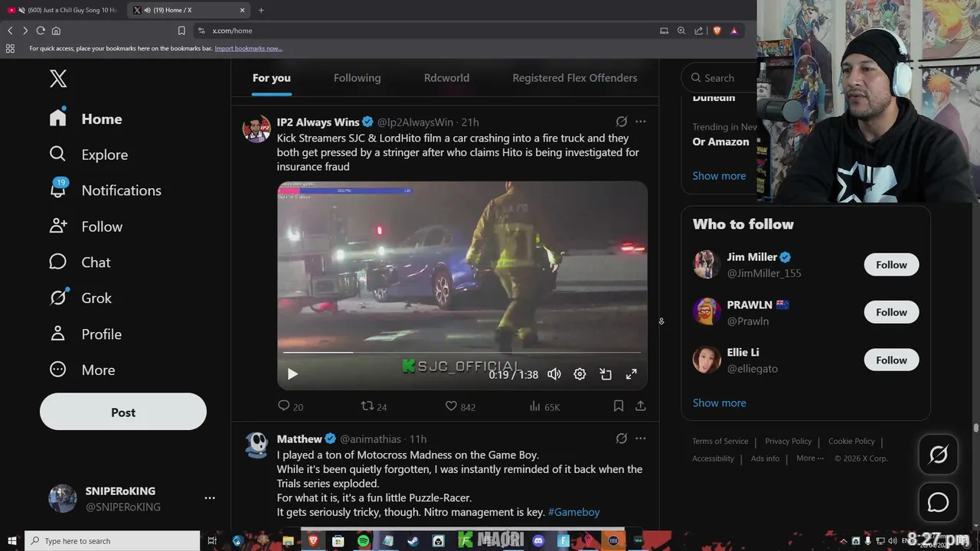The image size is (980, 551).
Task: Open Spotify from the taskbar
Action: pos(363,541)
